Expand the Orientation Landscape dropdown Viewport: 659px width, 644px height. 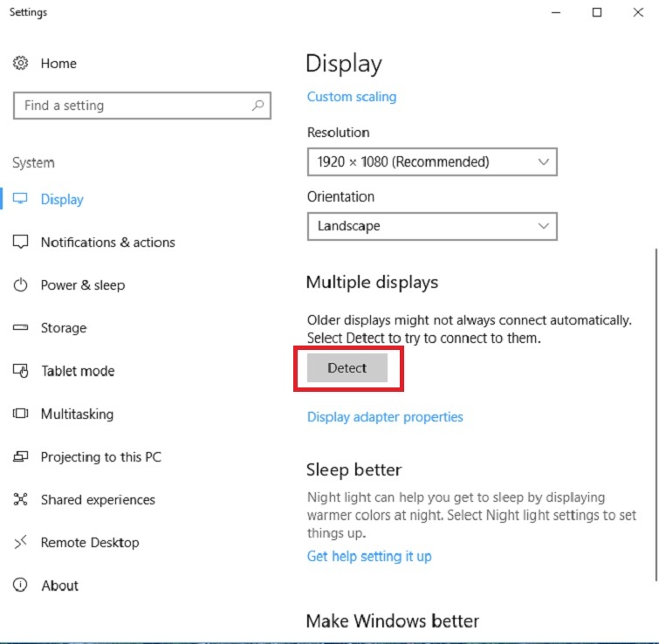point(431,226)
